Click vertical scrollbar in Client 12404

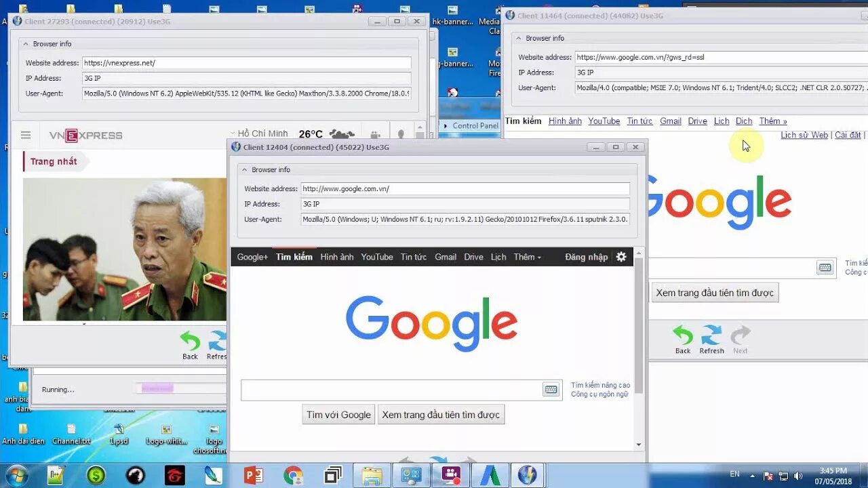(x=638, y=326)
